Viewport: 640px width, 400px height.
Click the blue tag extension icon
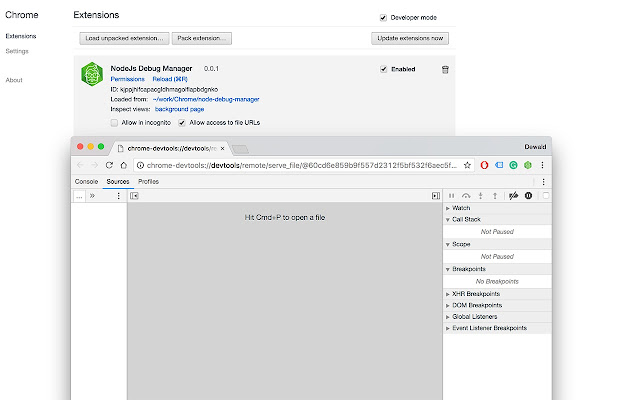(499, 165)
